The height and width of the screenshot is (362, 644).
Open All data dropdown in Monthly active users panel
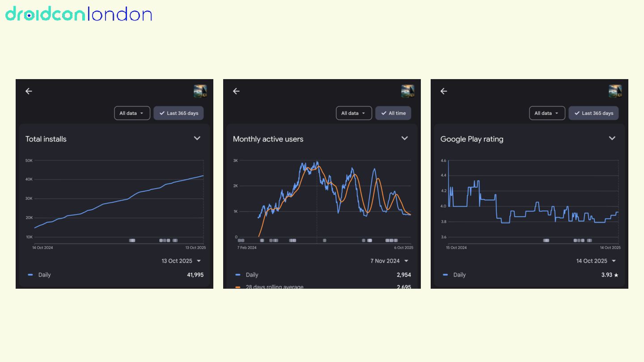354,113
